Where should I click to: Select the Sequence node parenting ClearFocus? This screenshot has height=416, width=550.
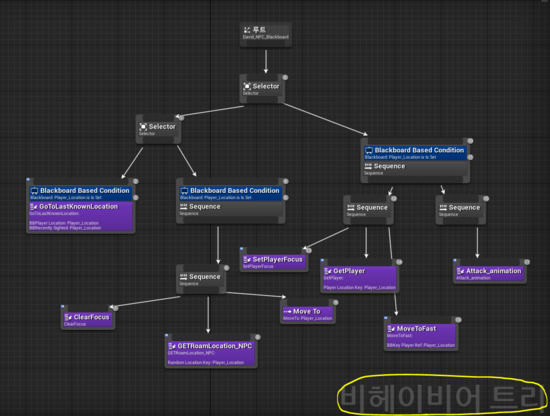201,279
